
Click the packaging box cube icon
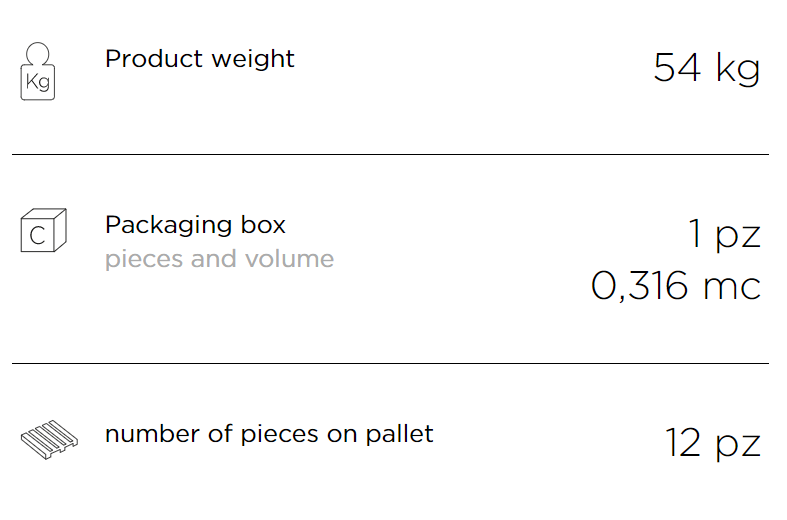pos(44,230)
